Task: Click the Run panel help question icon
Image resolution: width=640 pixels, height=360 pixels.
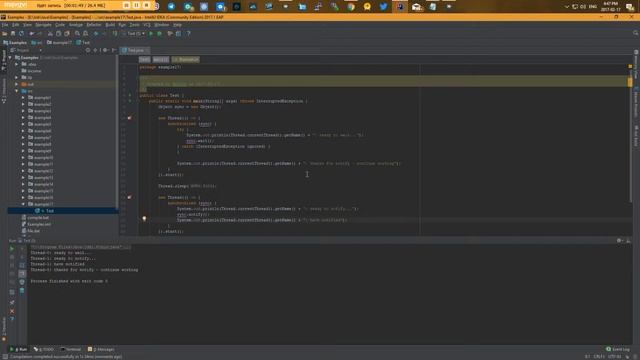Action: [x=12, y=319]
